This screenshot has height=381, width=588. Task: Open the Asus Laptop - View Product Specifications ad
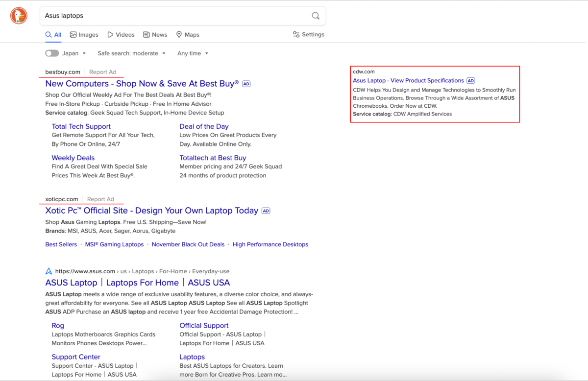(408, 80)
